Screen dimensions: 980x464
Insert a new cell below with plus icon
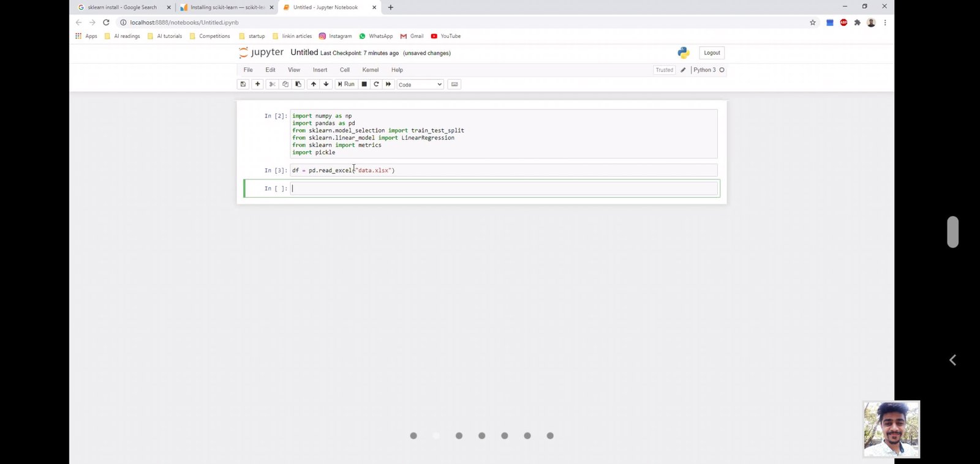click(x=258, y=84)
